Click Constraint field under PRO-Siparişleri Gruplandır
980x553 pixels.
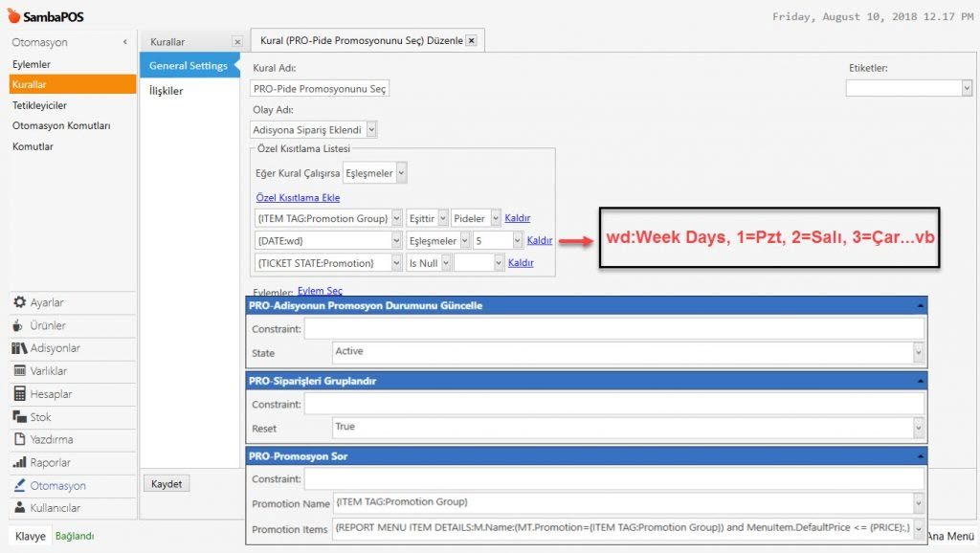pyautogui.click(x=613, y=405)
